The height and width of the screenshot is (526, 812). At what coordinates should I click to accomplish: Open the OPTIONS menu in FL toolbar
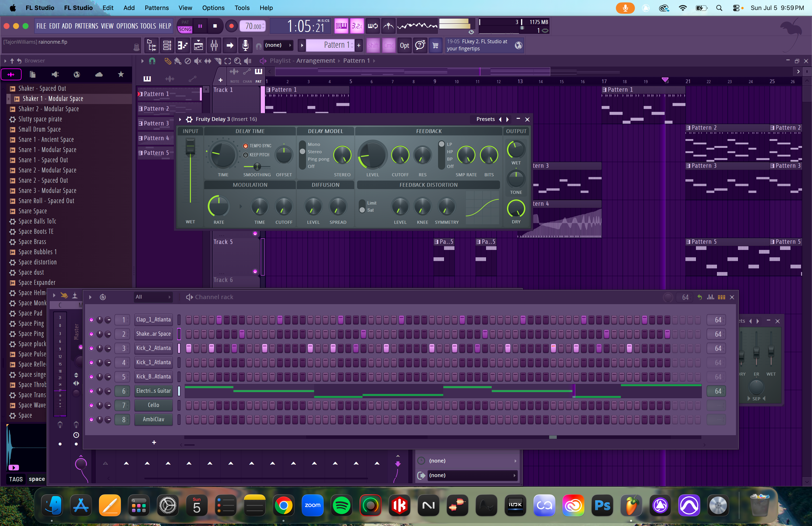pos(127,26)
